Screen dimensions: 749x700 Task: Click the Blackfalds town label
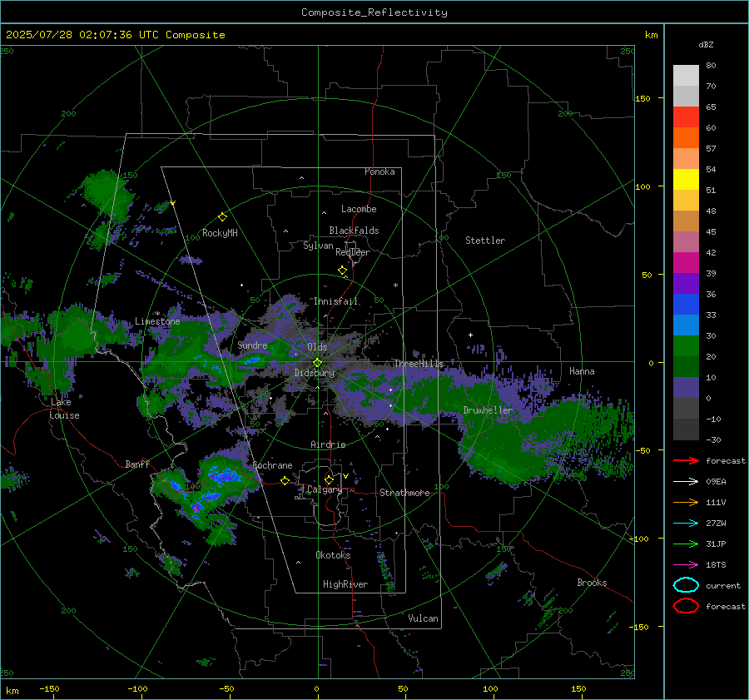click(354, 231)
